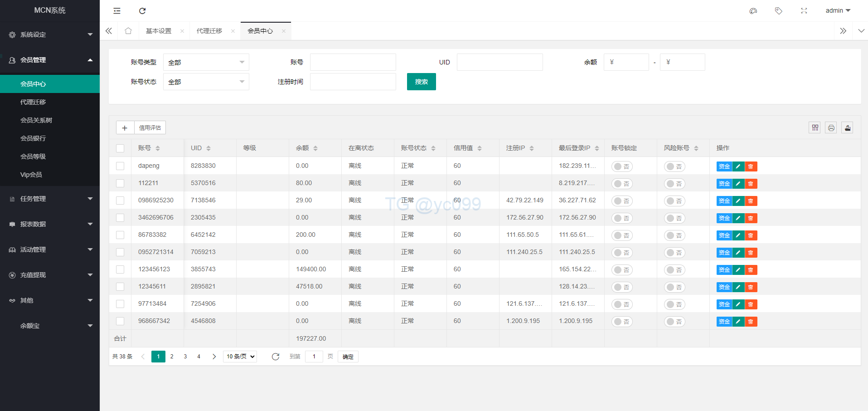This screenshot has height=411, width=868.
Task: Expand the 任务管理 sidebar menu
Action: [50, 199]
